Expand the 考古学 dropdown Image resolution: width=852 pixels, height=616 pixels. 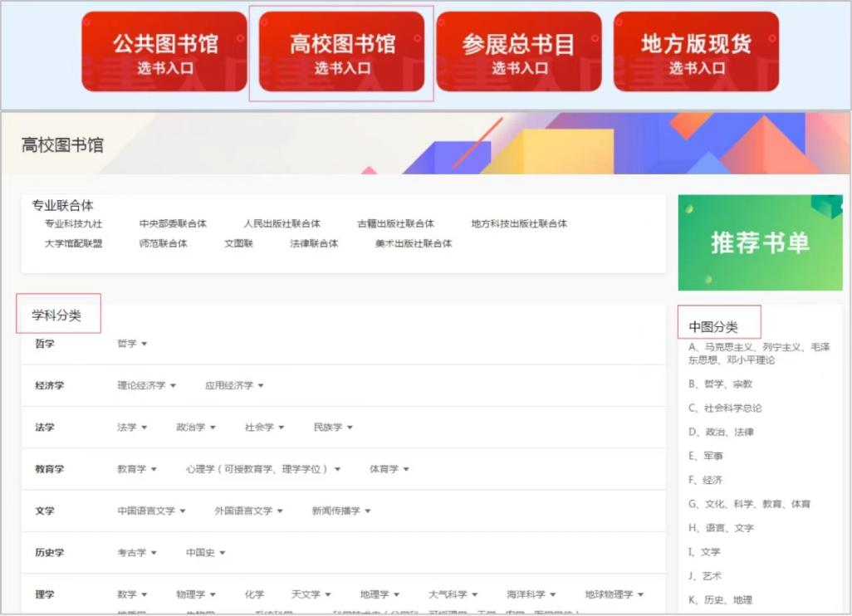pyautogui.click(x=136, y=553)
